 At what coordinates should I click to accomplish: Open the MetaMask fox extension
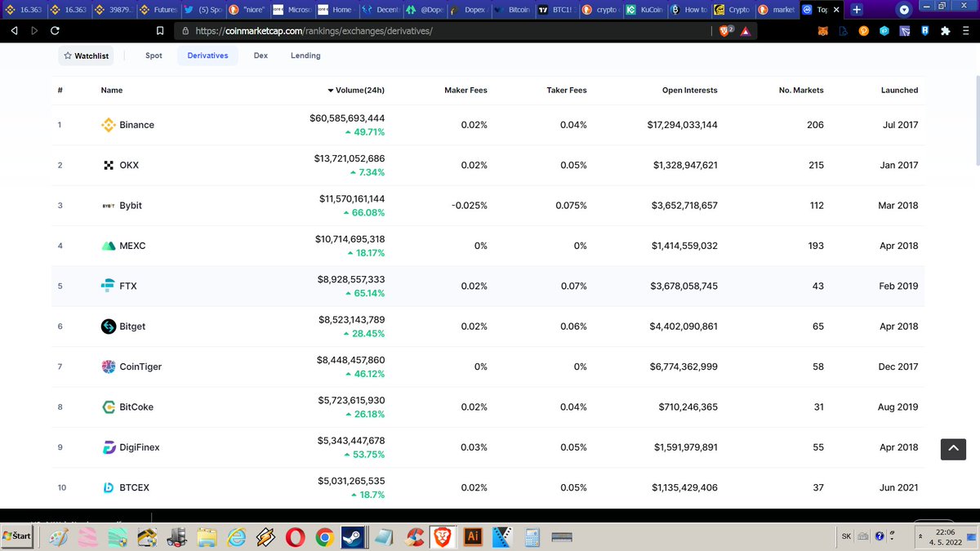(822, 31)
